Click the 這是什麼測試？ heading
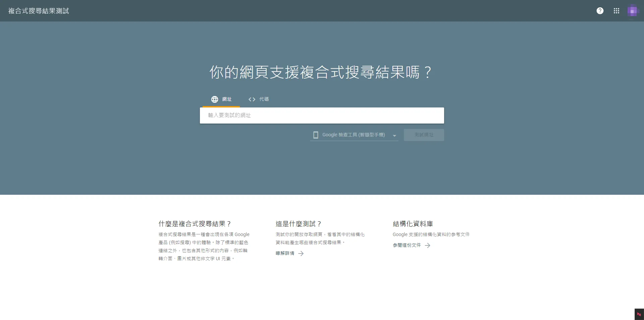This screenshot has height=320, width=644. (299, 224)
